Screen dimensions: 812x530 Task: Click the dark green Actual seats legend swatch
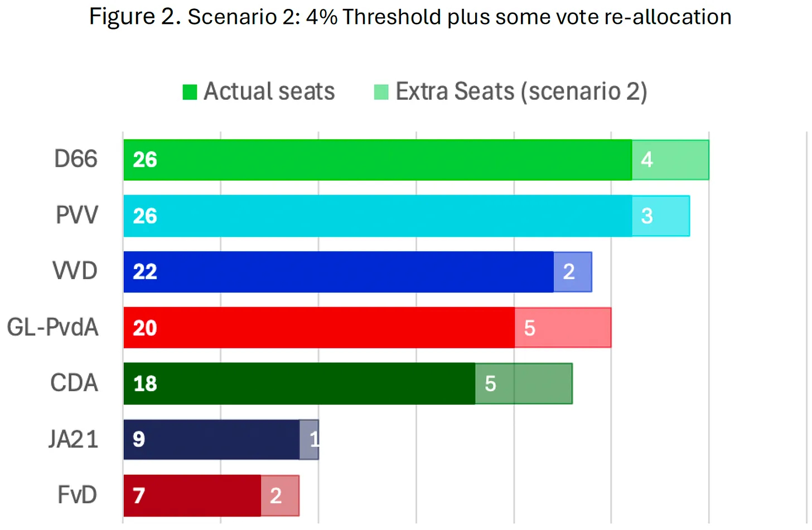coord(190,92)
